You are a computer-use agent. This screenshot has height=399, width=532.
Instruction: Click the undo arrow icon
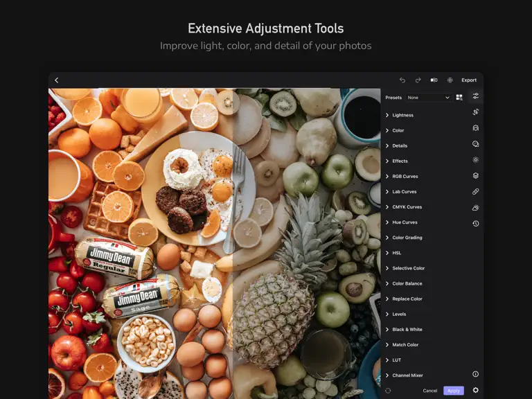[x=402, y=80]
